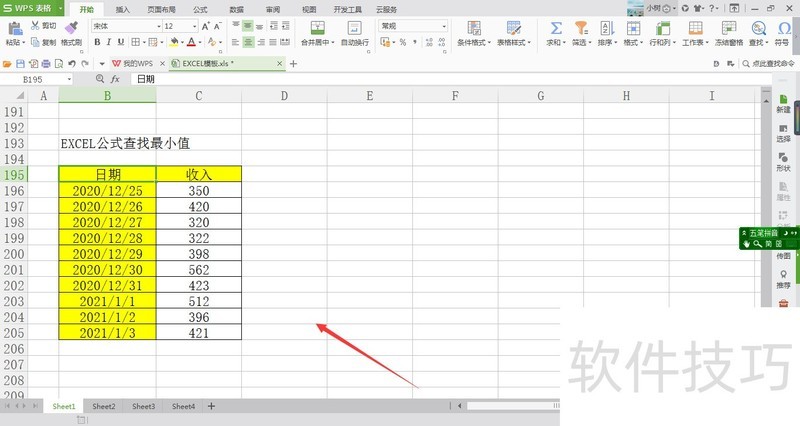The image size is (800, 426).
Task: Activate the Format Painter (格式刷) brush
Action: (71, 28)
